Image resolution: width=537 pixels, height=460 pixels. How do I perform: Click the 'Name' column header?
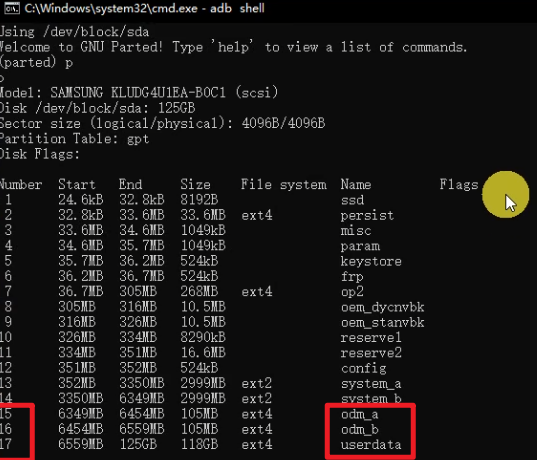pyautogui.click(x=356, y=185)
